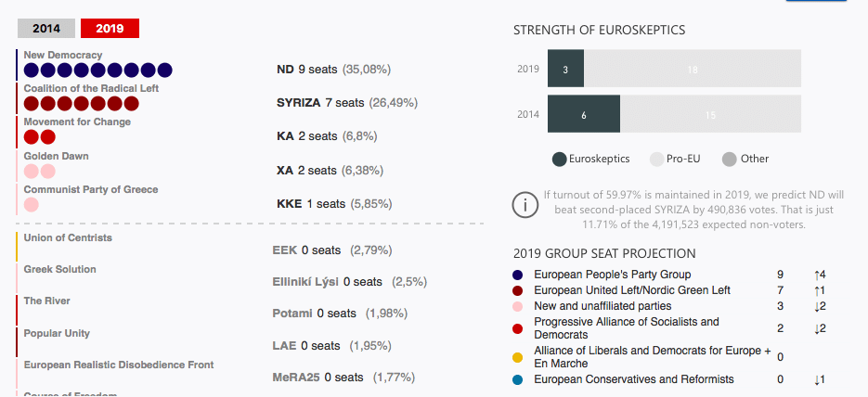
Task: Click the European United Left group dot
Action: tap(518, 290)
